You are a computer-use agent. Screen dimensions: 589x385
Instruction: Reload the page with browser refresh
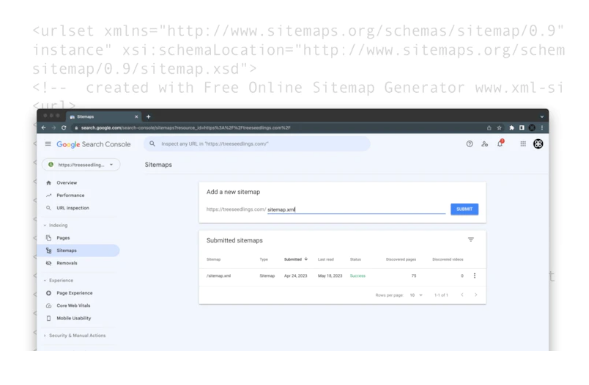64,128
